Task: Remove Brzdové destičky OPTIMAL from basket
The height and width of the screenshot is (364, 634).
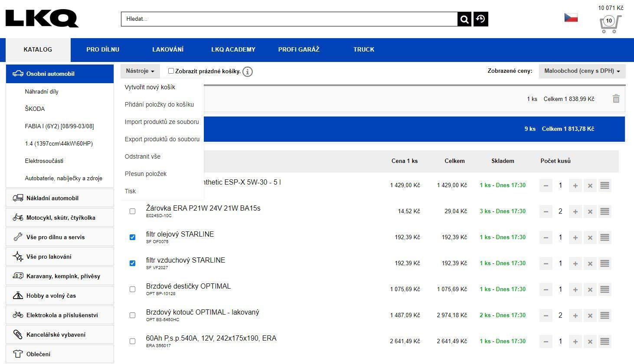Action: coord(590,289)
